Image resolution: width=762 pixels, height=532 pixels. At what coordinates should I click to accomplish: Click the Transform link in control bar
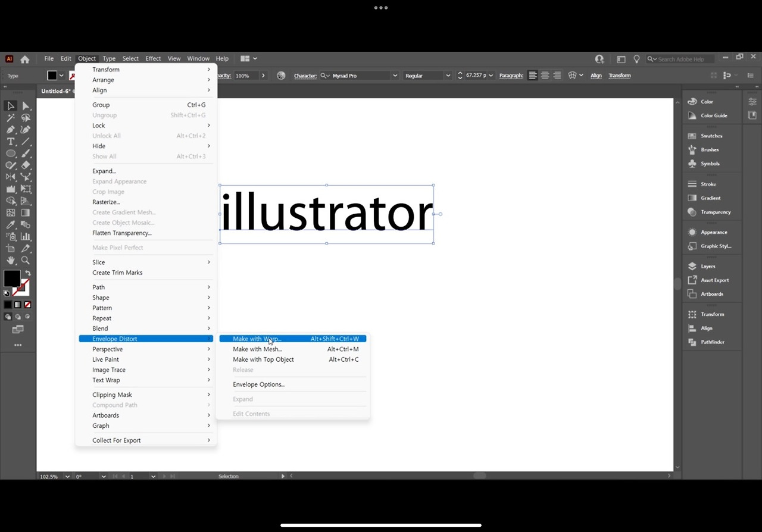pos(620,76)
